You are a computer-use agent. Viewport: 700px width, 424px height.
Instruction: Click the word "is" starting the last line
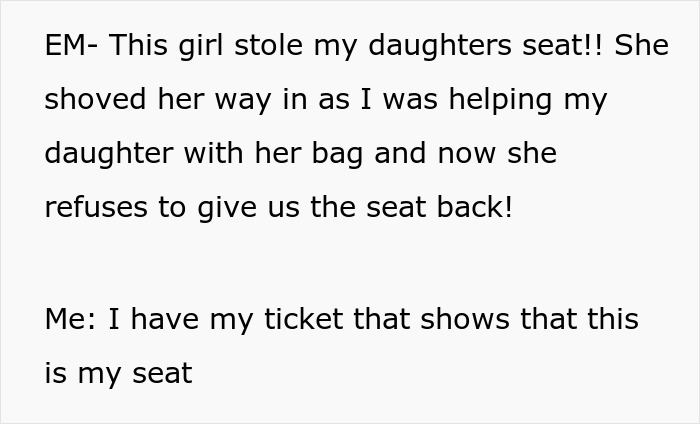(x=55, y=373)
